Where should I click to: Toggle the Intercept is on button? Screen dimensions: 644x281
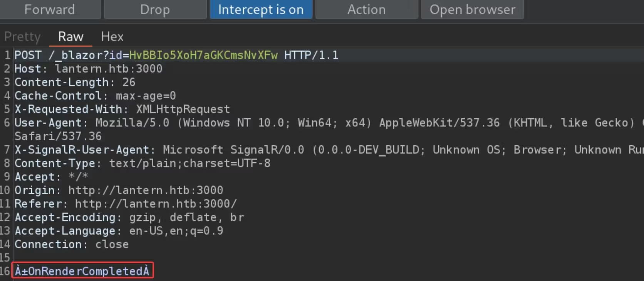(261, 9)
